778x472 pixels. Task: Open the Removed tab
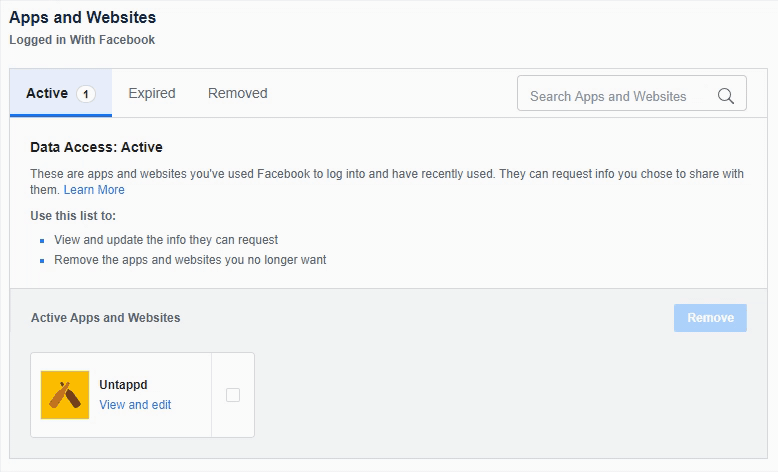238,93
